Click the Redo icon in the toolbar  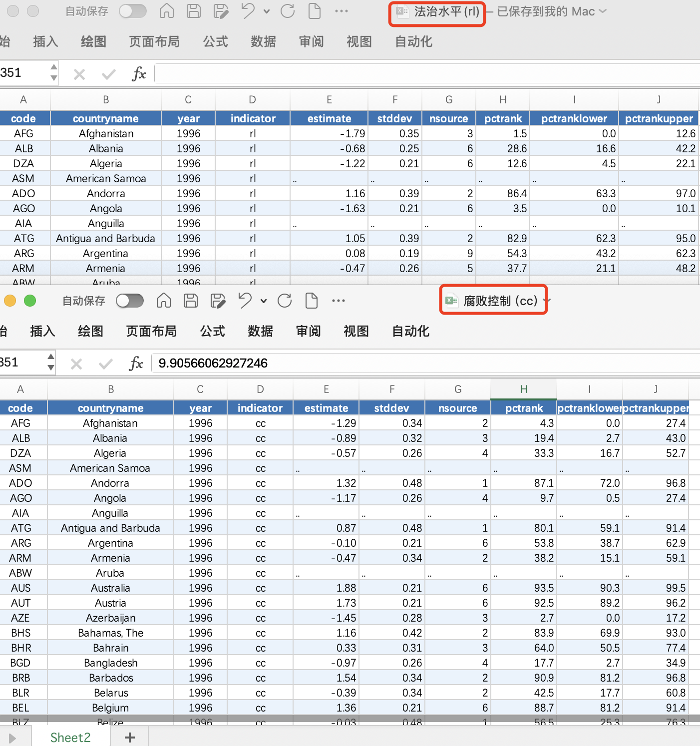288,11
